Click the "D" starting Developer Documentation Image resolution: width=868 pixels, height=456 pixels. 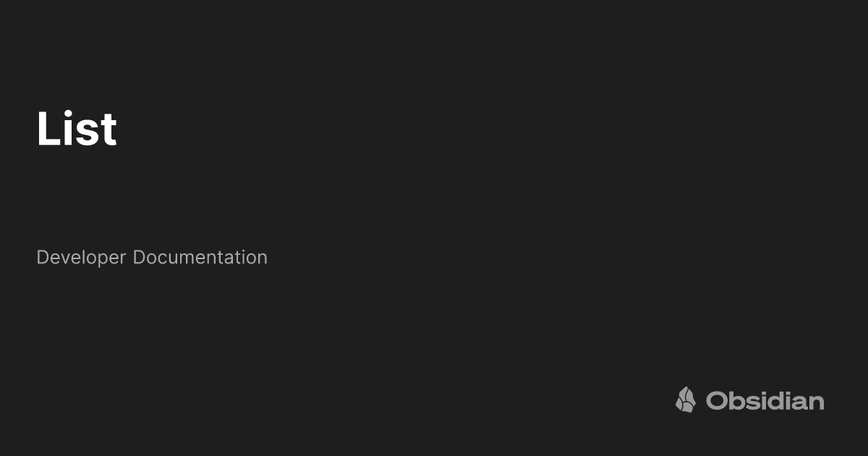(43, 257)
